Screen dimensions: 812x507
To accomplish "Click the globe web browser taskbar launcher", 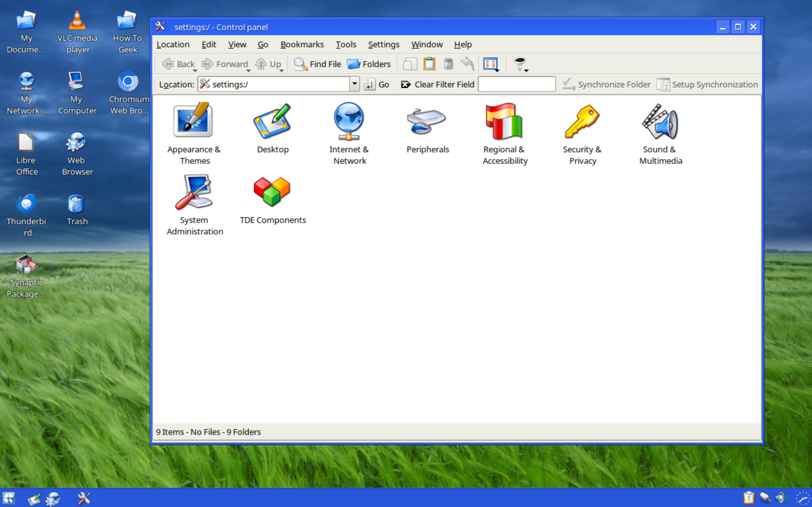I will tap(53, 499).
